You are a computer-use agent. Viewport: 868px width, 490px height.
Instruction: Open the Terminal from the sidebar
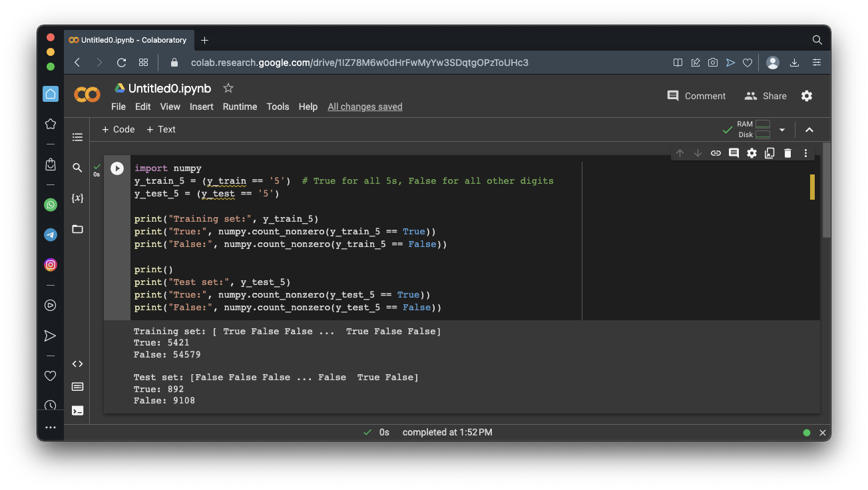pos(77,410)
